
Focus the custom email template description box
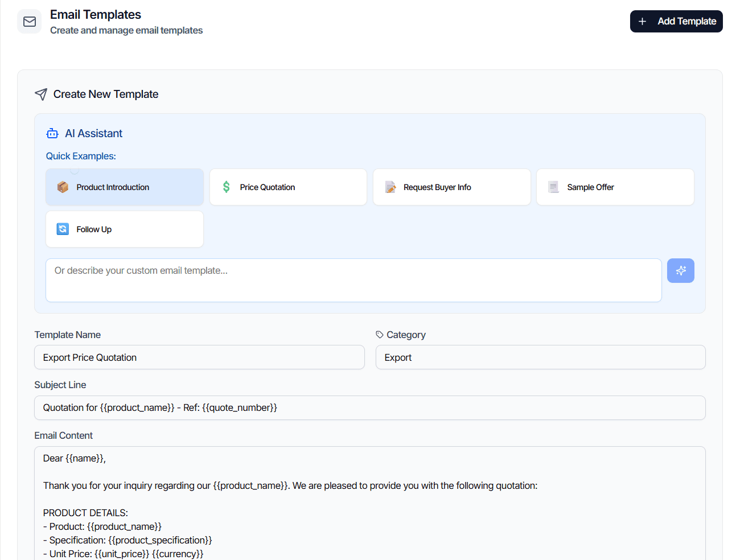(353, 281)
